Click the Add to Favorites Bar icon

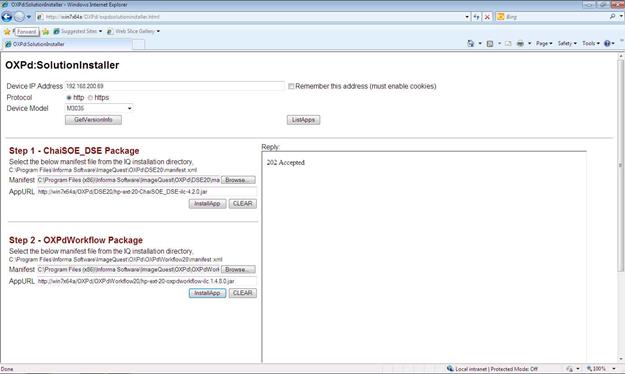click(46, 31)
